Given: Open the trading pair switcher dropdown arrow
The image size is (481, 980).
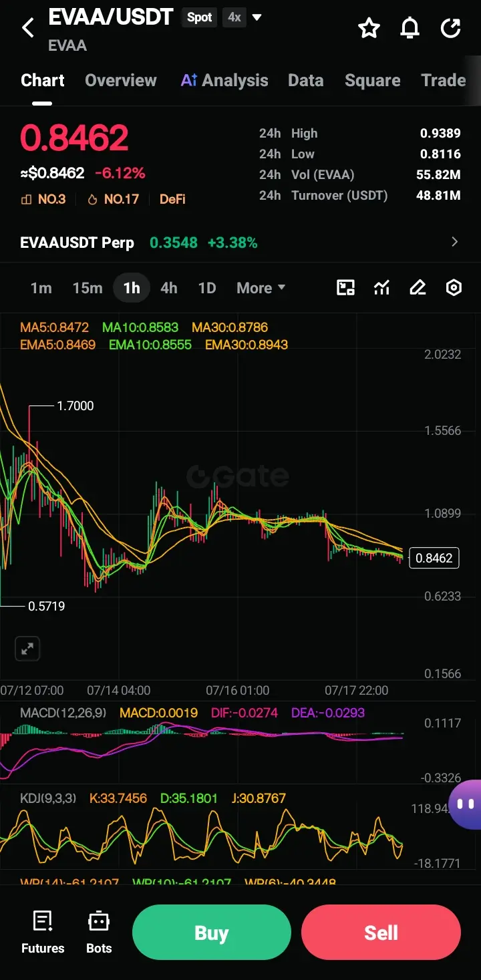Looking at the screenshot, I should coord(257,17).
